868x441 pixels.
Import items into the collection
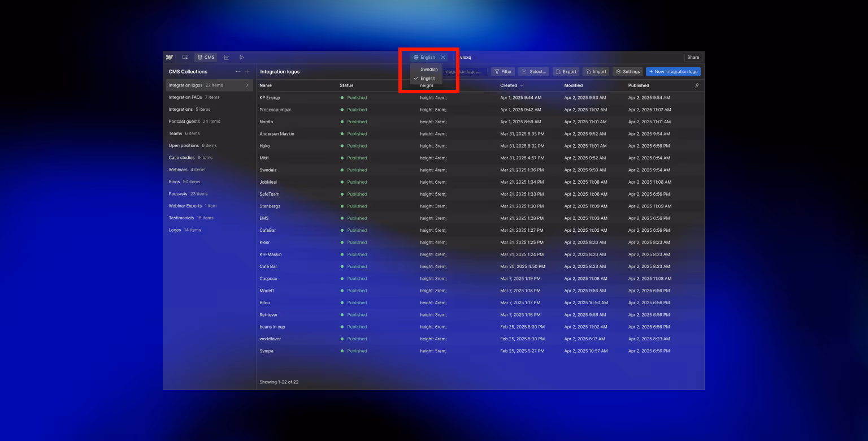596,72
